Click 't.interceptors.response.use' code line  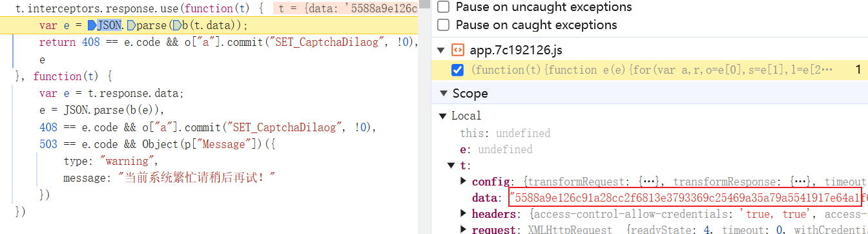[139, 8]
